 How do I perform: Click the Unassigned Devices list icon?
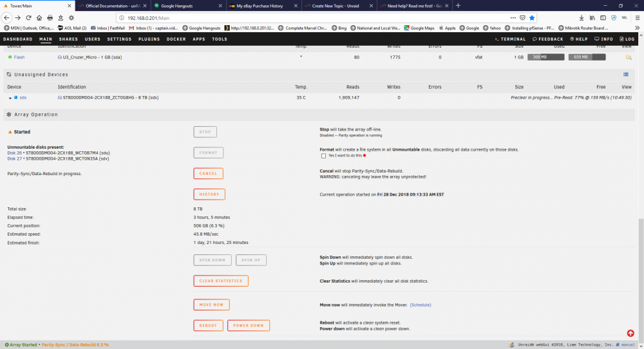click(626, 74)
